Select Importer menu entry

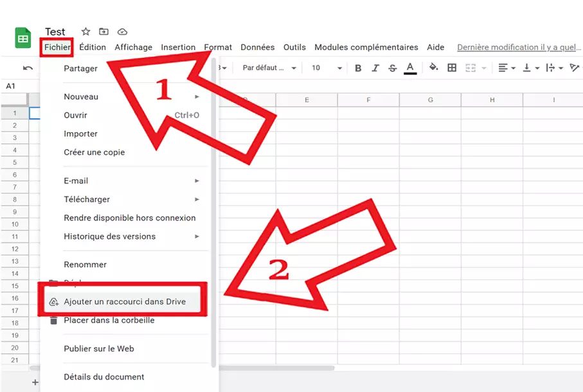[x=126, y=134]
